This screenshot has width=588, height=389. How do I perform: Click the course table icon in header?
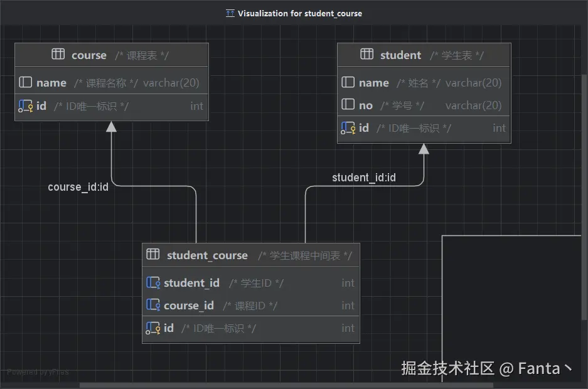(58, 55)
